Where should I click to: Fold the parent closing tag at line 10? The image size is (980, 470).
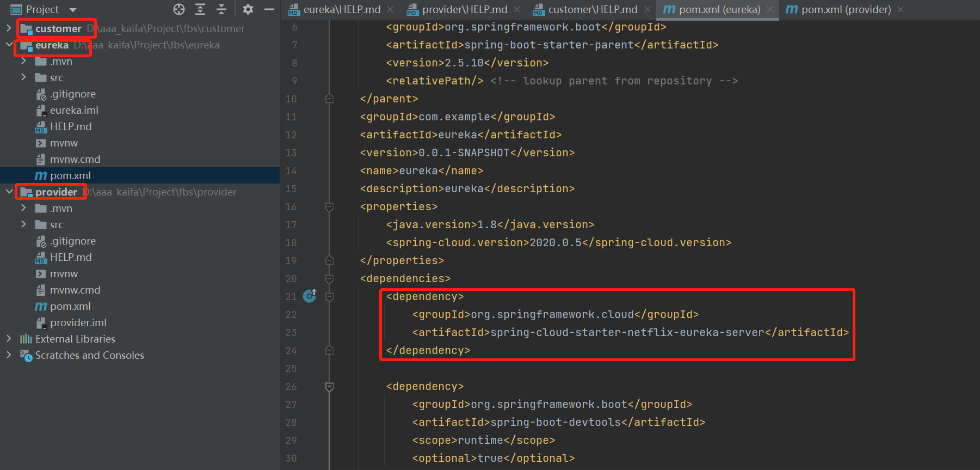[329, 99]
